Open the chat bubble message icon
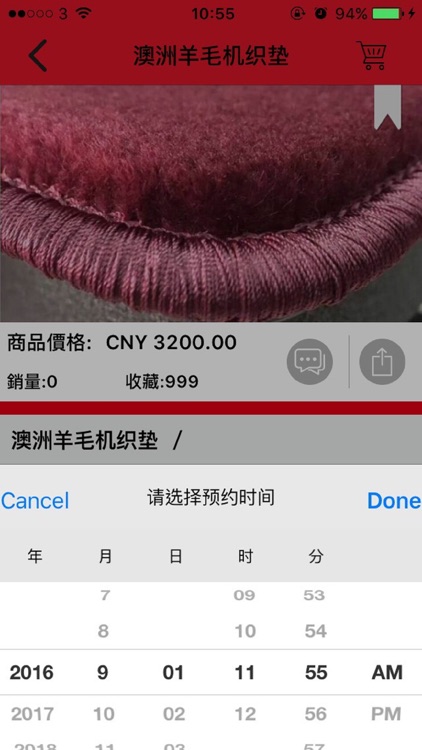 pos(310,362)
